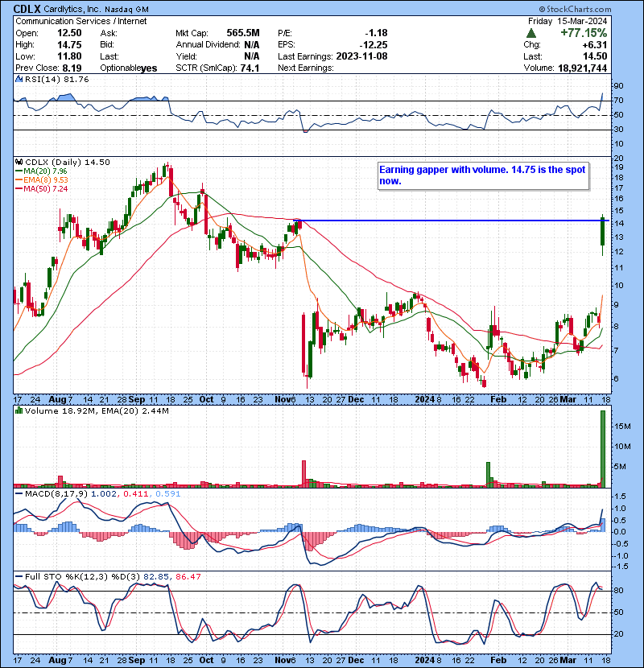Screen dimensions: 644x668
Task: Click the Volume panel bar-chart icon
Action: click(19, 410)
